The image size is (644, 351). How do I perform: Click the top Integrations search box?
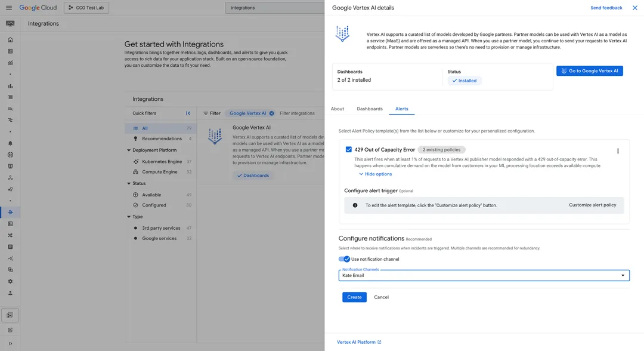275,8
